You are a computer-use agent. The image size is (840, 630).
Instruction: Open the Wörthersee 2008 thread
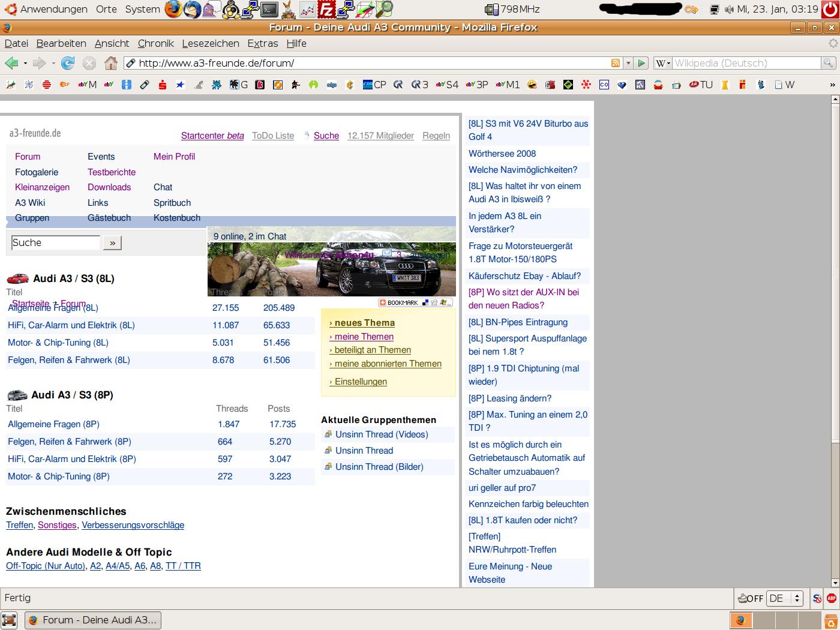coord(502,154)
